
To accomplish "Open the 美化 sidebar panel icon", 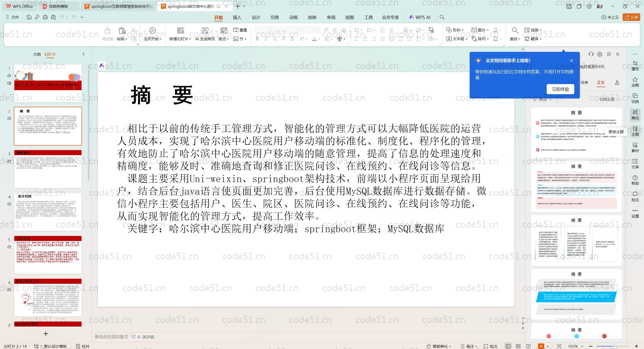I will pyautogui.click(x=635, y=115).
